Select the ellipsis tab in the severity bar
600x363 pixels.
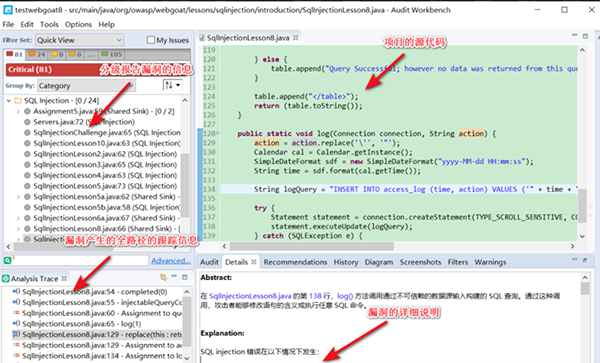coord(91,55)
